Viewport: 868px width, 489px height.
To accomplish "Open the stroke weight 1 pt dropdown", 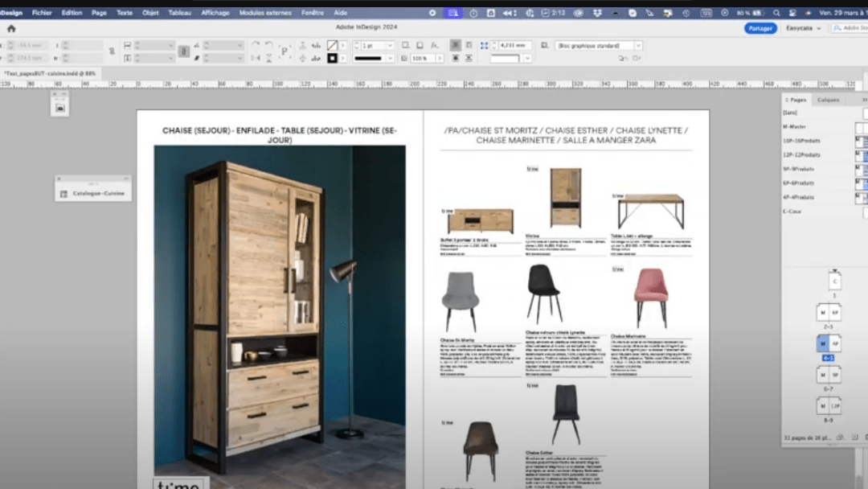I will 390,45.
